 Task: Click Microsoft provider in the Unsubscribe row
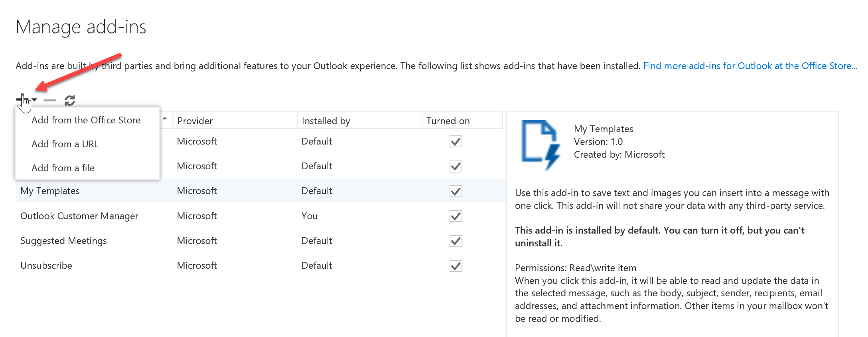(197, 266)
